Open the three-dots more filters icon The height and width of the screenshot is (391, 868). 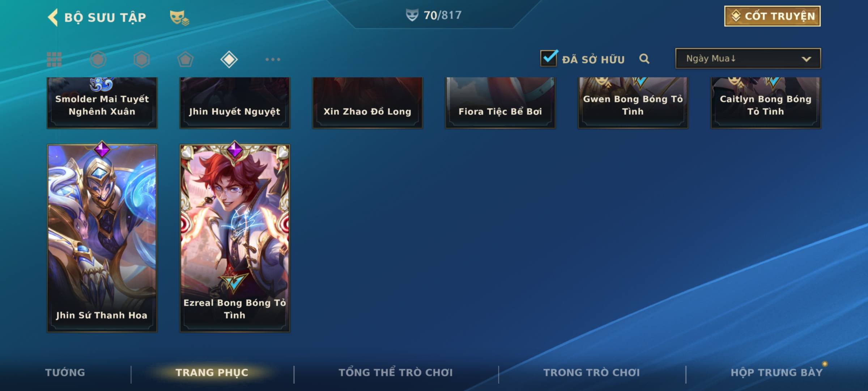coord(273,59)
